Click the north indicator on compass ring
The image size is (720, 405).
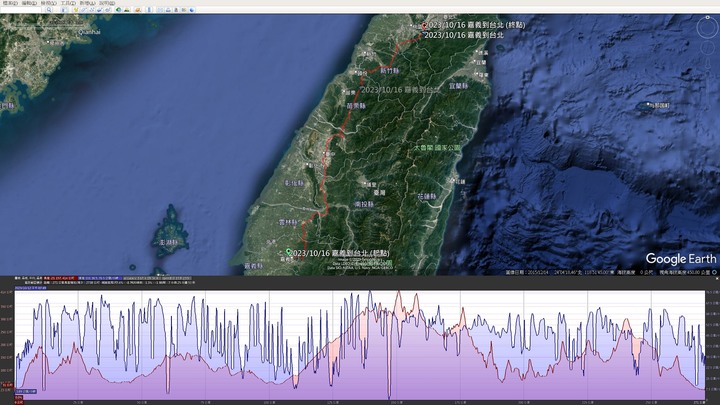tap(707, 17)
